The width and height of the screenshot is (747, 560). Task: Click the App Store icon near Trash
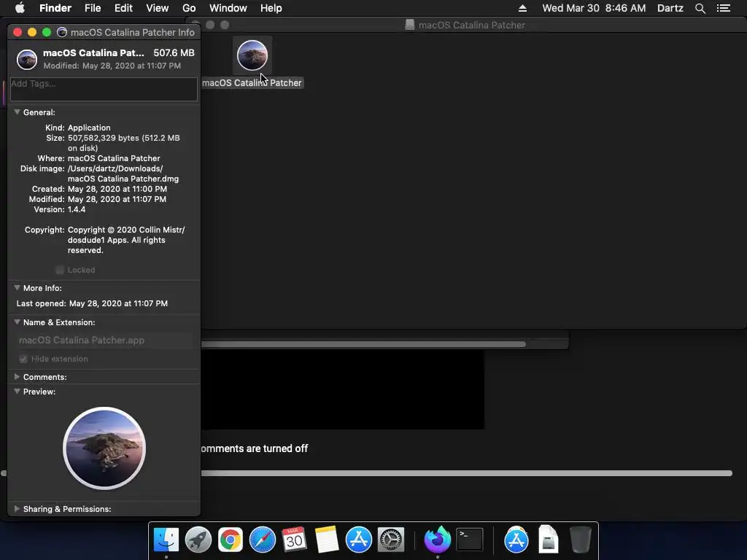516,540
